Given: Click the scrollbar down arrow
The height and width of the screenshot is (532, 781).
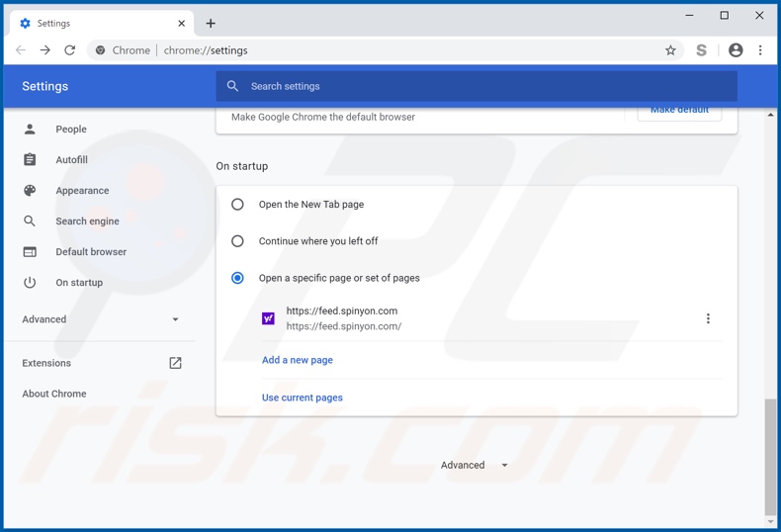Looking at the screenshot, I should point(770,521).
